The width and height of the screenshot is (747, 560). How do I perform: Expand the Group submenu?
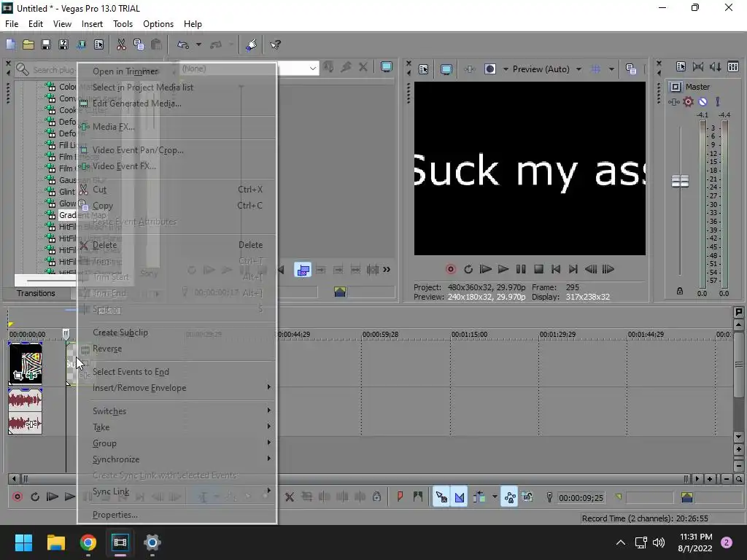(177, 443)
